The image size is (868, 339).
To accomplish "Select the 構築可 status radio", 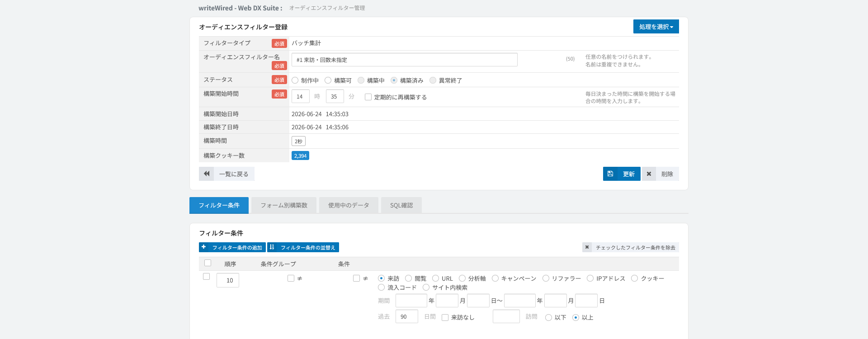I will click(x=328, y=80).
